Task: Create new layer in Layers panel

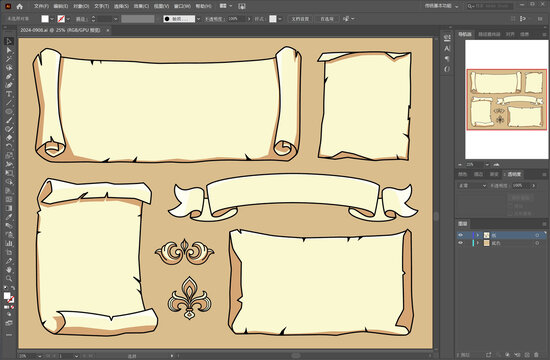Action: 527,355
